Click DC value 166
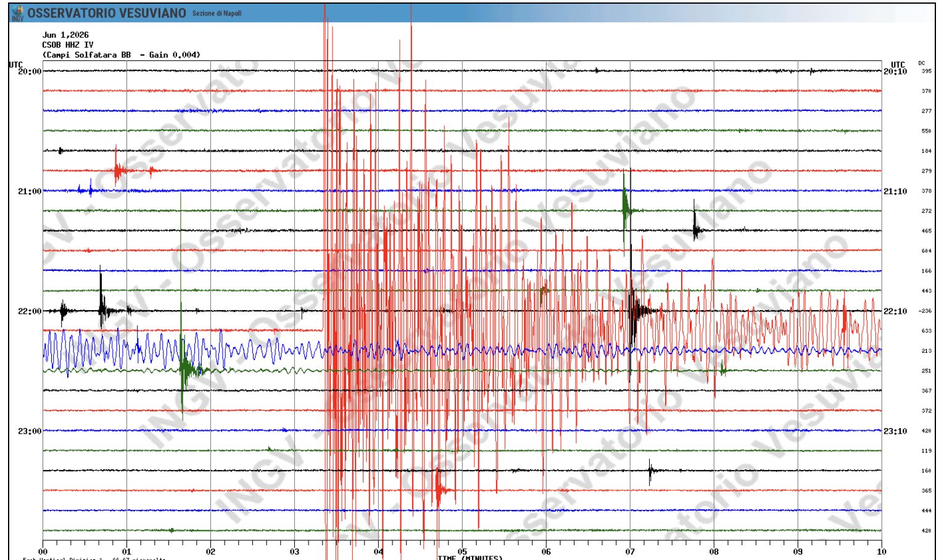This screenshot has height=560, width=944. point(927,271)
